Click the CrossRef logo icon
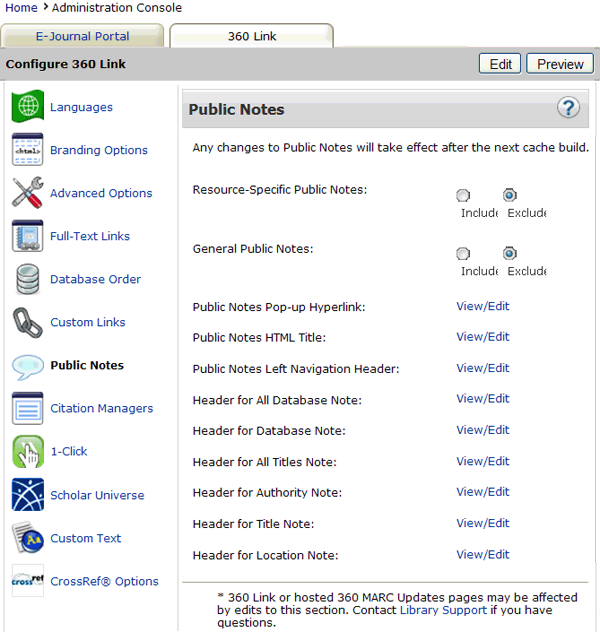Viewport: 600px width, 632px height. coord(27,580)
